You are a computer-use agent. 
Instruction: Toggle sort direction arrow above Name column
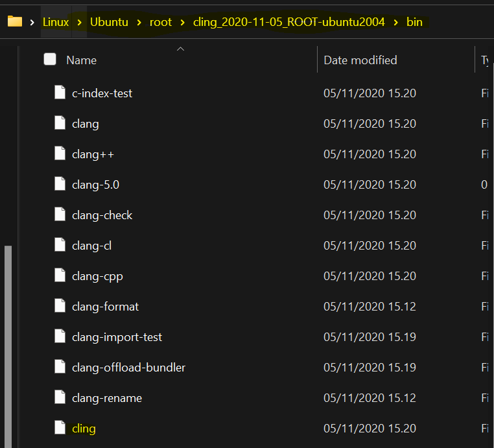coord(180,49)
